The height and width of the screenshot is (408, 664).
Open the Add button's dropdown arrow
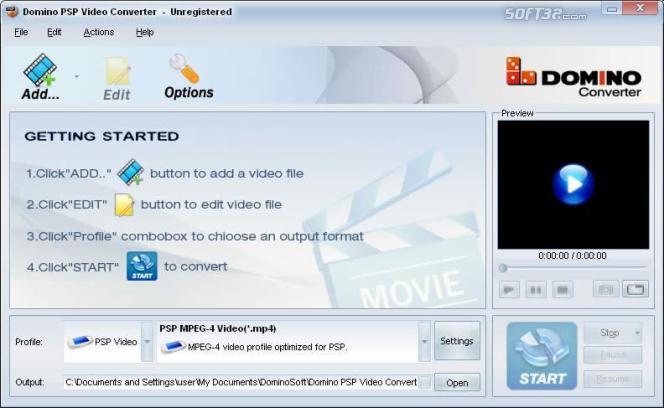(x=77, y=77)
